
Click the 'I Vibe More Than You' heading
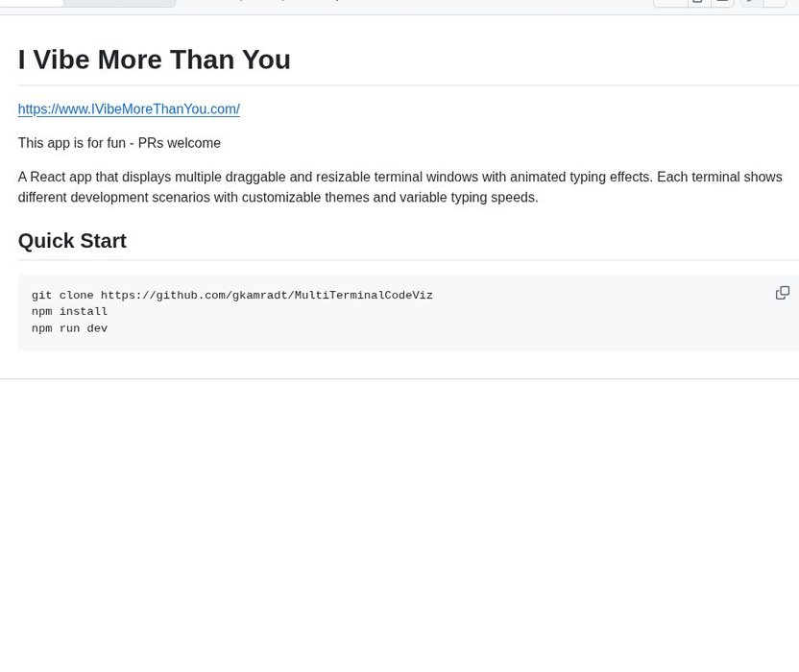[155, 60]
